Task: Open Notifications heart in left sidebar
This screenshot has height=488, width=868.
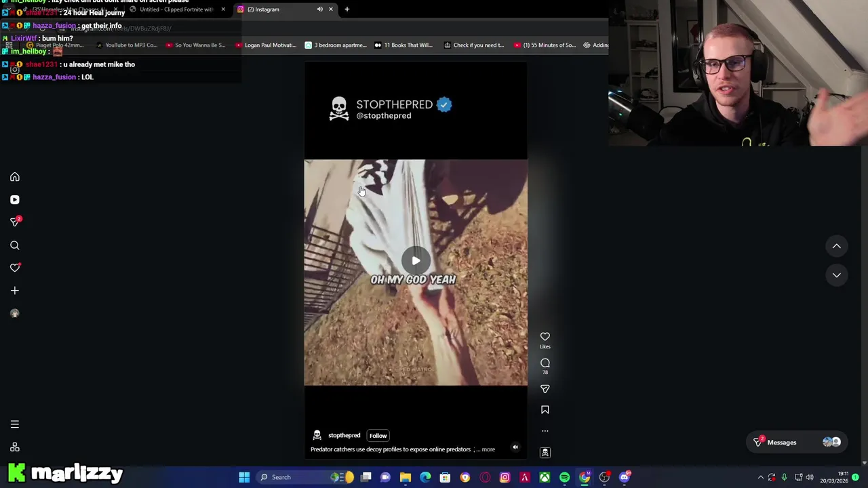Action: (14, 268)
